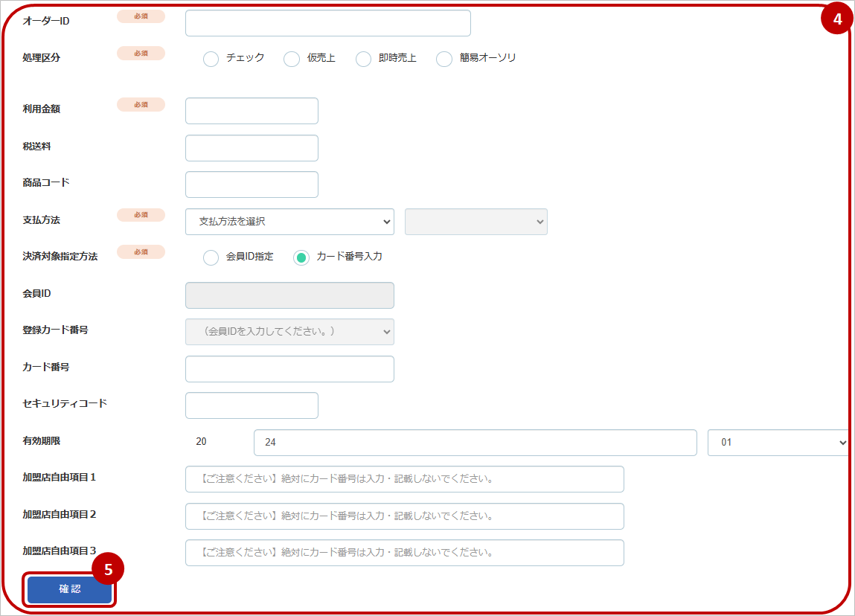Open the 登録カード番号 registered card dropdown
Screen dimensions: 855x616
click(x=289, y=331)
